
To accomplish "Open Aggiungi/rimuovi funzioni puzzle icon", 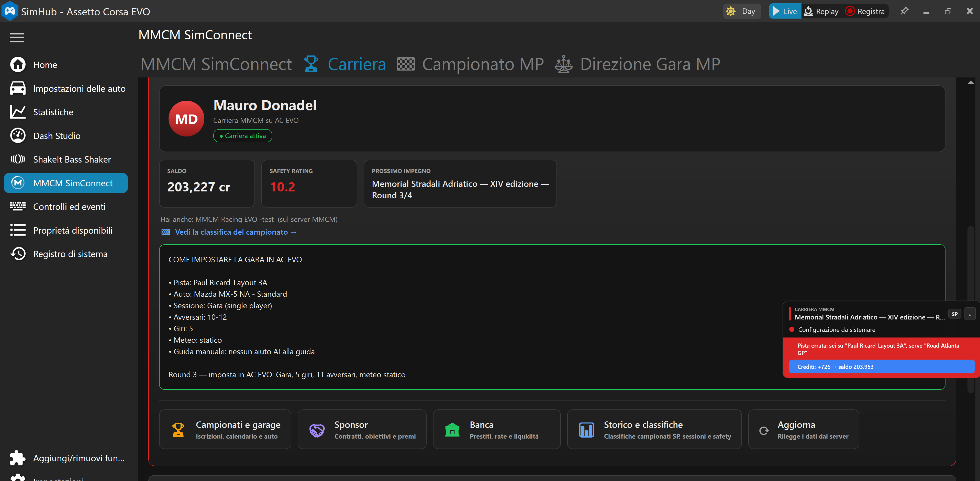I will 17,458.
